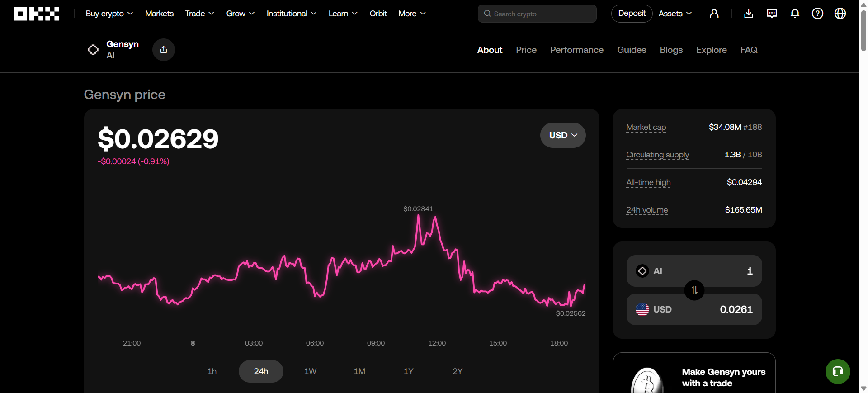
Task: Switch to the FAQ tab
Action: [749, 50]
